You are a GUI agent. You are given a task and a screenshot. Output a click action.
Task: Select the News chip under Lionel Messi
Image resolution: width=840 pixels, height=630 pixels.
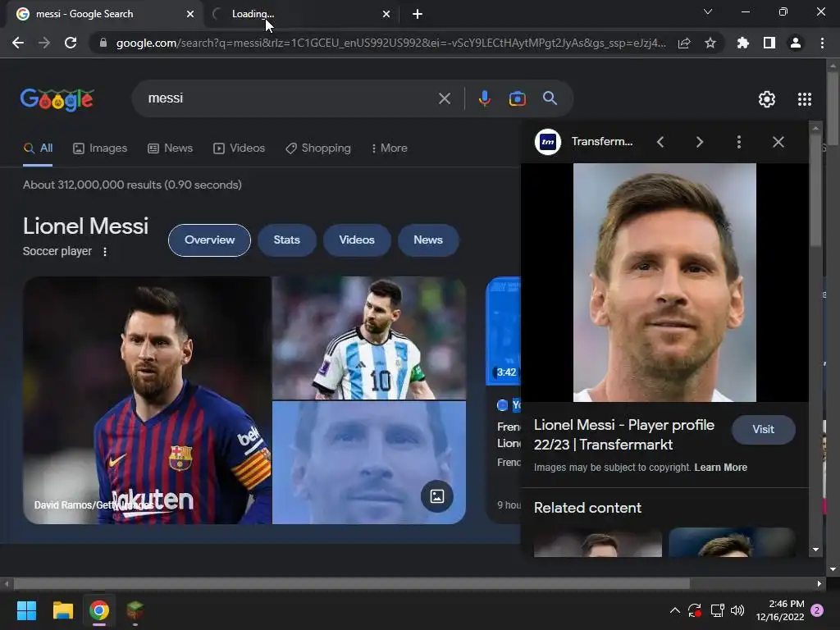click(x=428, y=240)
